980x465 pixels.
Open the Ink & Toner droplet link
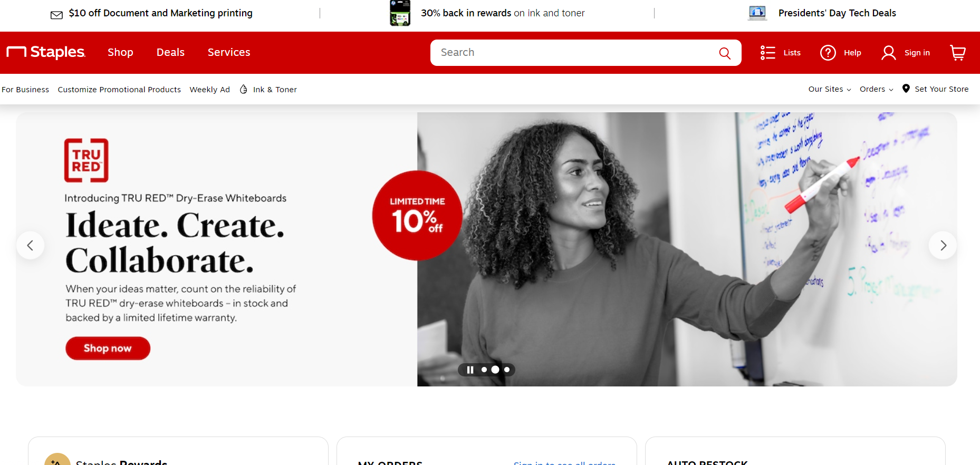click(243, 90)
